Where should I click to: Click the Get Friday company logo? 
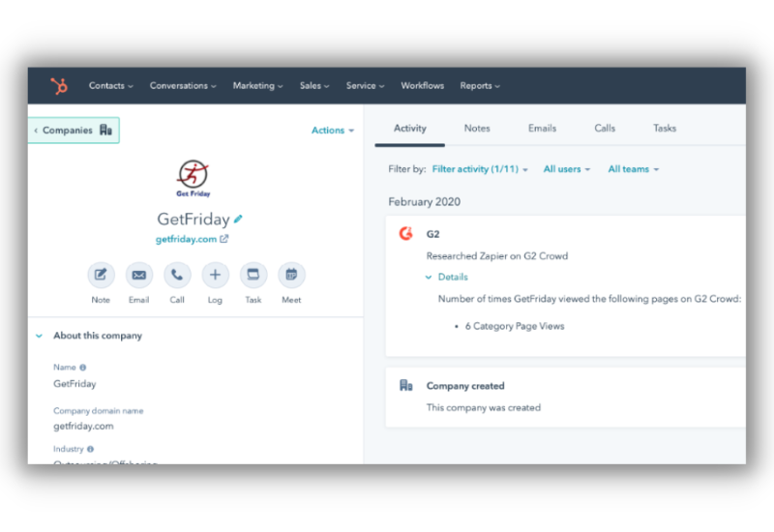click(193, 178)
